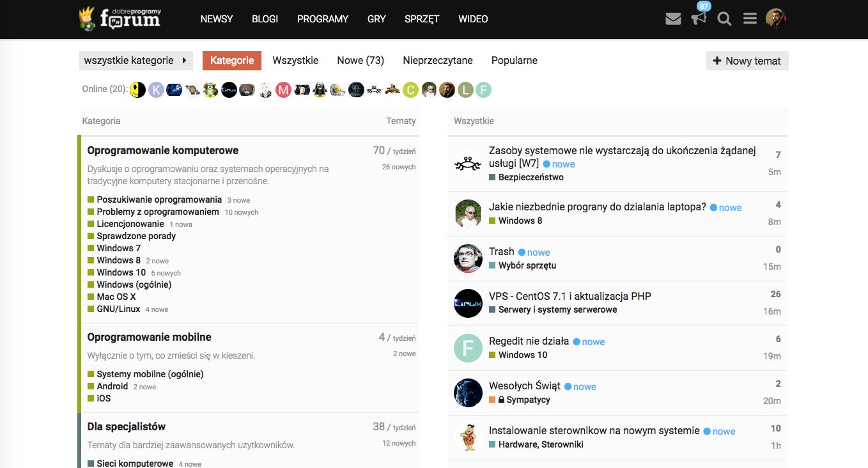Open Hardware, Sterowniki category tag
The image size is (868, 468).
pos(541,444)
